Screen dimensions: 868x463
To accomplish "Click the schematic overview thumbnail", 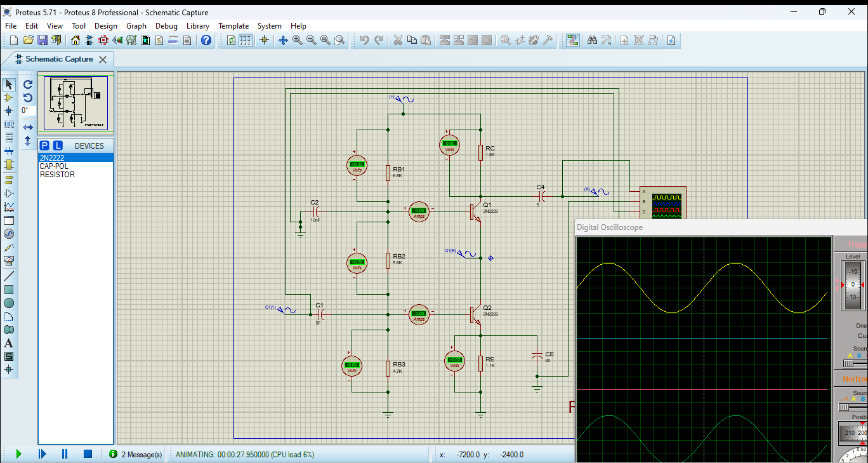I will 76,104.
